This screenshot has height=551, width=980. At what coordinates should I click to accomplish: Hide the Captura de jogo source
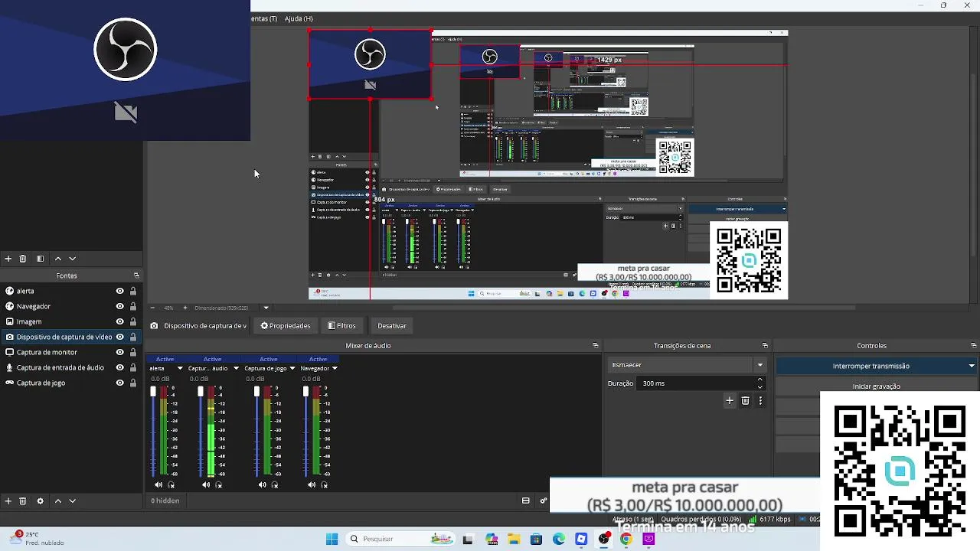pos(119,383)
